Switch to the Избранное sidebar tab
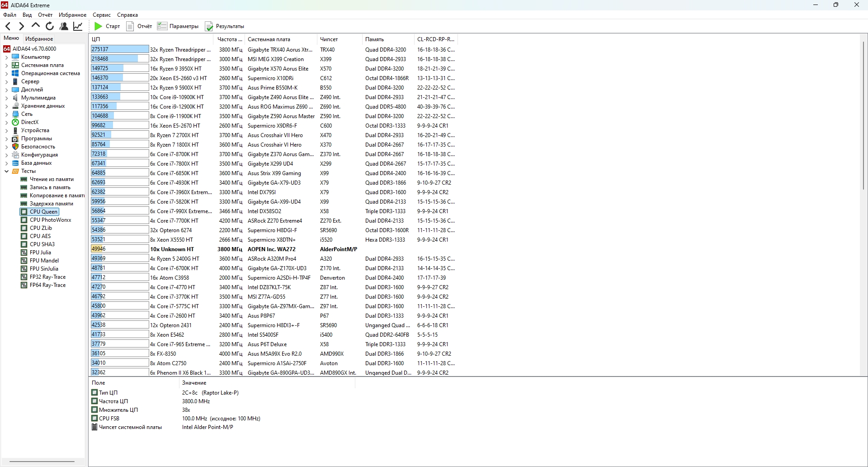 (x=39, y=39)
